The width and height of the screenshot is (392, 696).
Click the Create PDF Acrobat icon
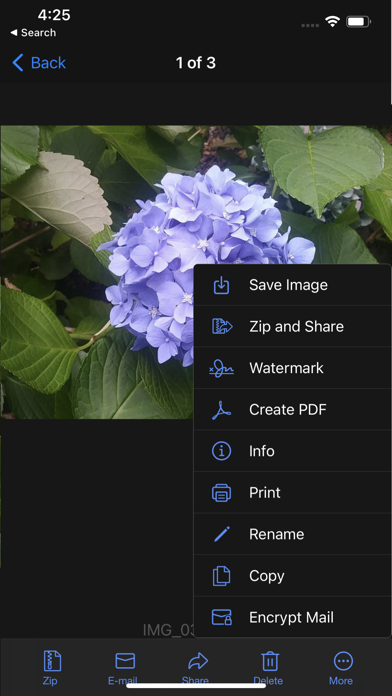coord(222,410)
